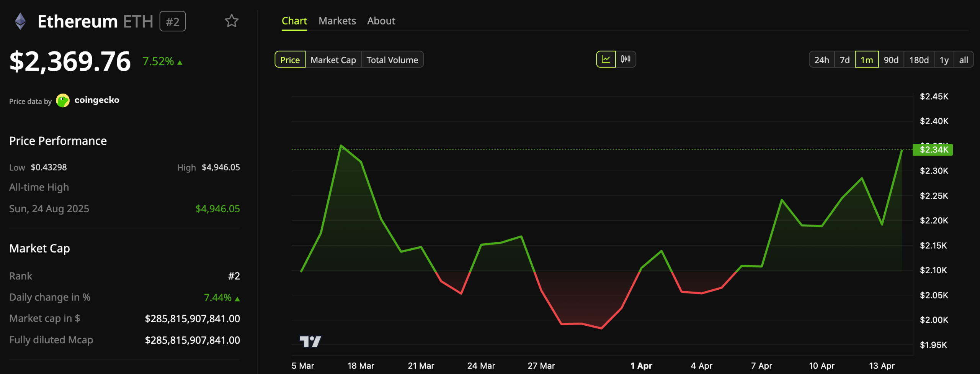Screen dimensions: 980x374
Task: Click the #2 rank badge next to ETH
Action: [x=172, y=21]
